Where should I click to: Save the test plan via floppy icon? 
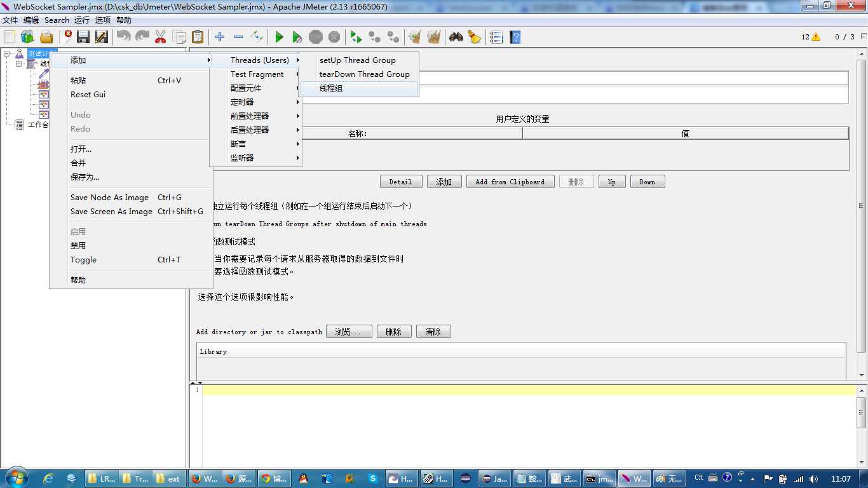[x=83, y=37]
